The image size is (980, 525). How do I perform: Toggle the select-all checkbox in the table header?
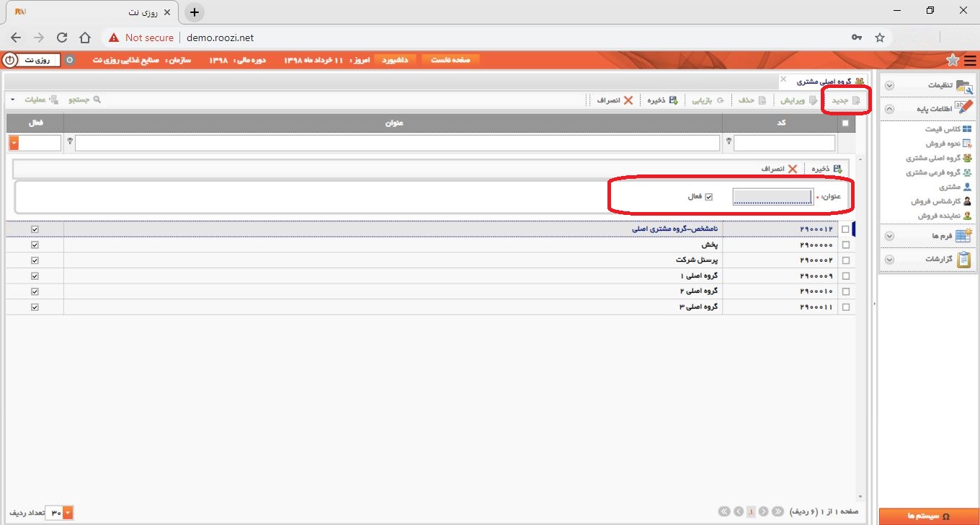click(845, 123)
